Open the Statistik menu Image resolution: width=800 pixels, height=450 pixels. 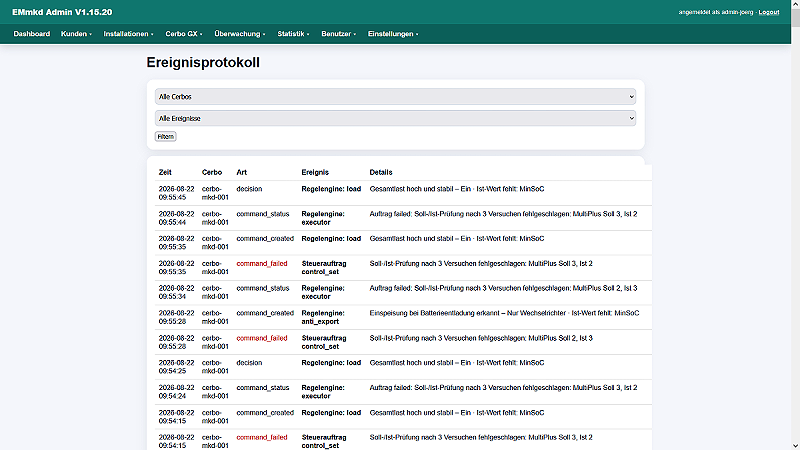[293, 34]
